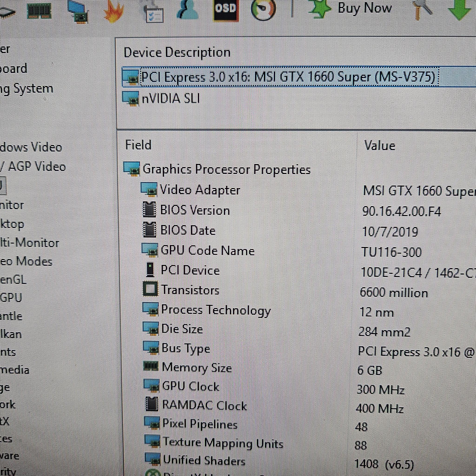Click the BIOS Date chip icon
Screen dimensions: 476x476
[x=150, y=230]
